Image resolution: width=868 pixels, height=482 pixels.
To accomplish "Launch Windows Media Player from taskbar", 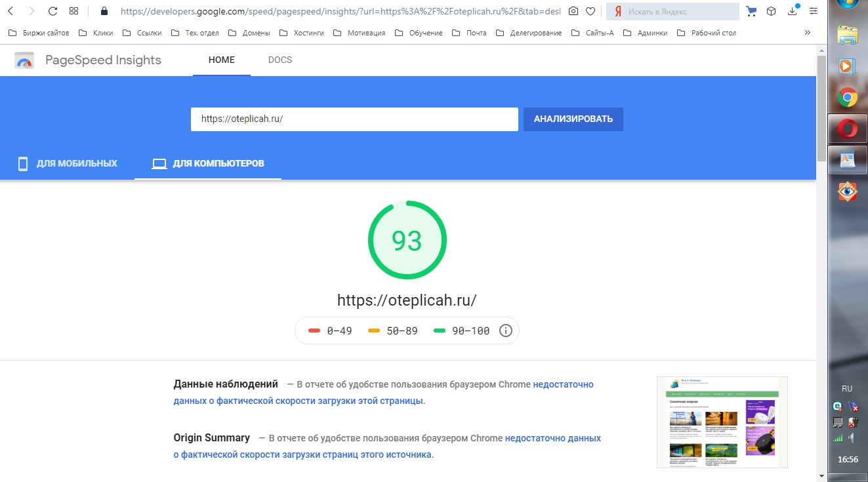I will (x=847, y=66).
